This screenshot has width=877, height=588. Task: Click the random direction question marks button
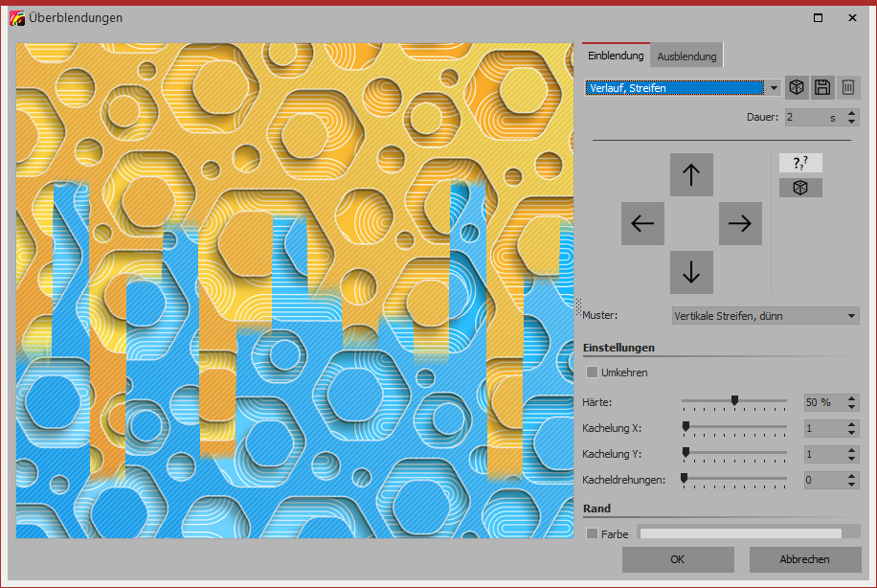click(800, 163)
